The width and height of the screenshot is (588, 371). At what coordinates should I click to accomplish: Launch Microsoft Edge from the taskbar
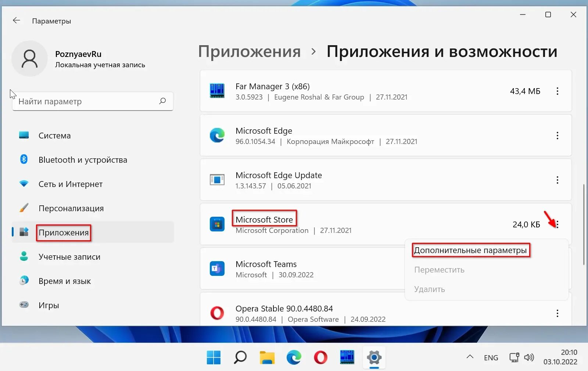coord(294,357)
